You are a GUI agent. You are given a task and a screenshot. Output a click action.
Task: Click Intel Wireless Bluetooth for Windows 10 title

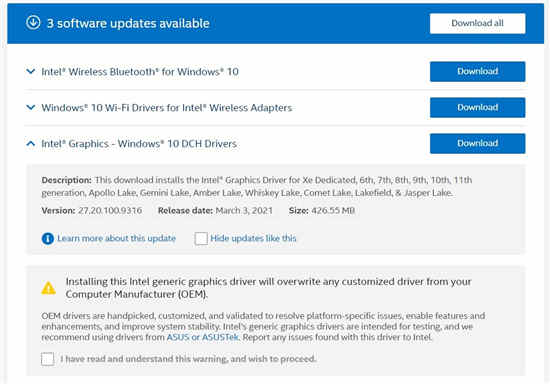(x=140, y=72)
